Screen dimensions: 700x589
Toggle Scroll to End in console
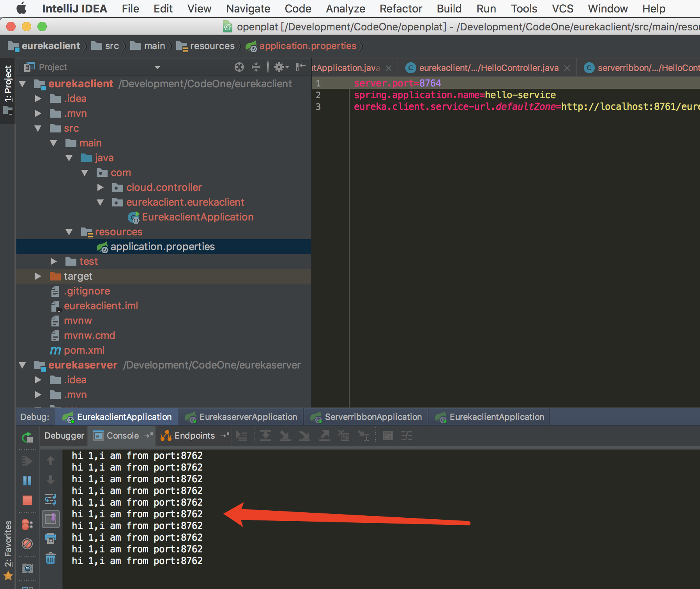coord(51,519)
